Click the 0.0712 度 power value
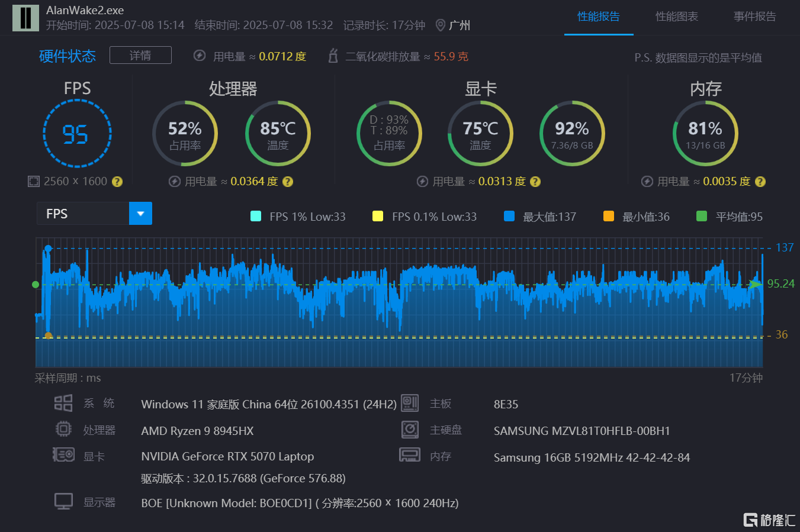The width and height of the screenshot is (800, 532). pyautogui.click(x=282, y=56)
